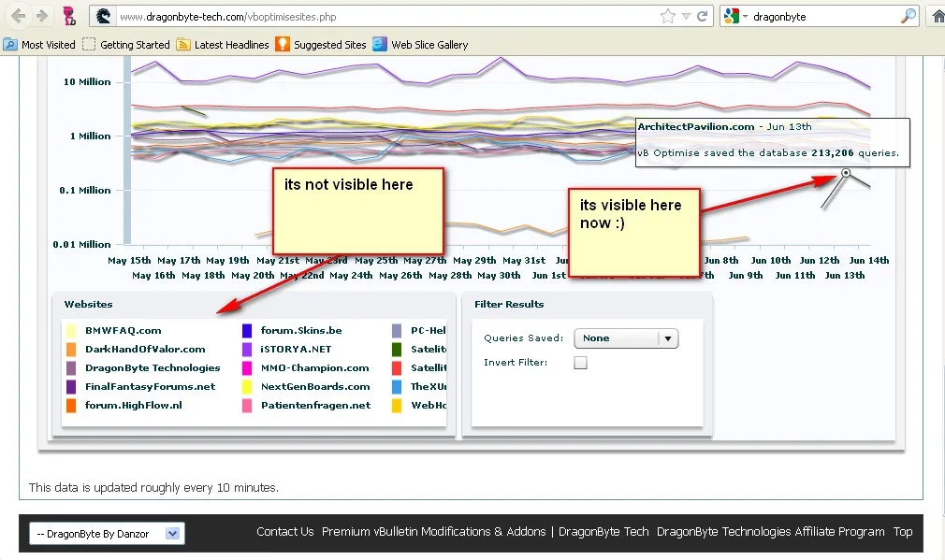Open the Google search engine selector
The image size is (945, 560).
pos(735,16)
